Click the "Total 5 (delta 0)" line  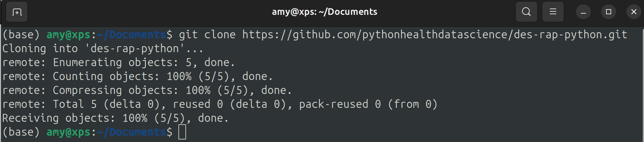pos(220,104)
